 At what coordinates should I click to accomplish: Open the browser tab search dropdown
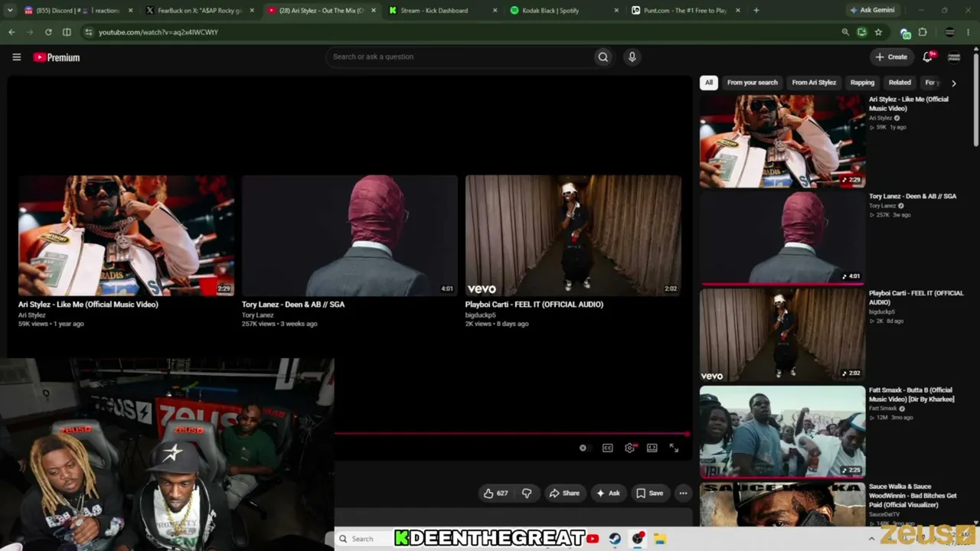[10, 11]
